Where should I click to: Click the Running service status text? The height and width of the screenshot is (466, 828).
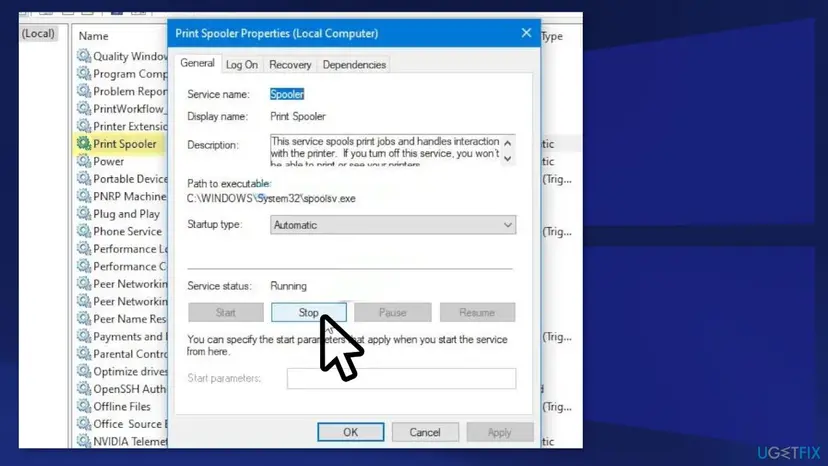[288, 286]
